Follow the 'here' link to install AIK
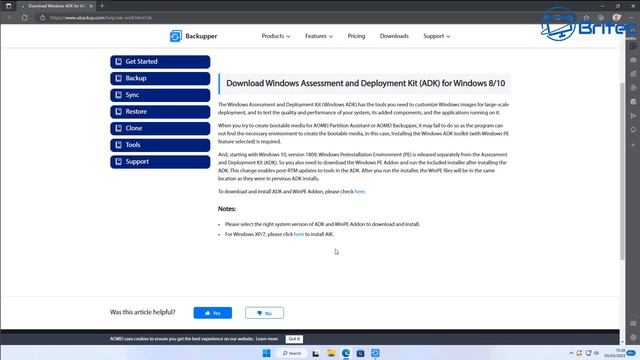 [299, 234]
